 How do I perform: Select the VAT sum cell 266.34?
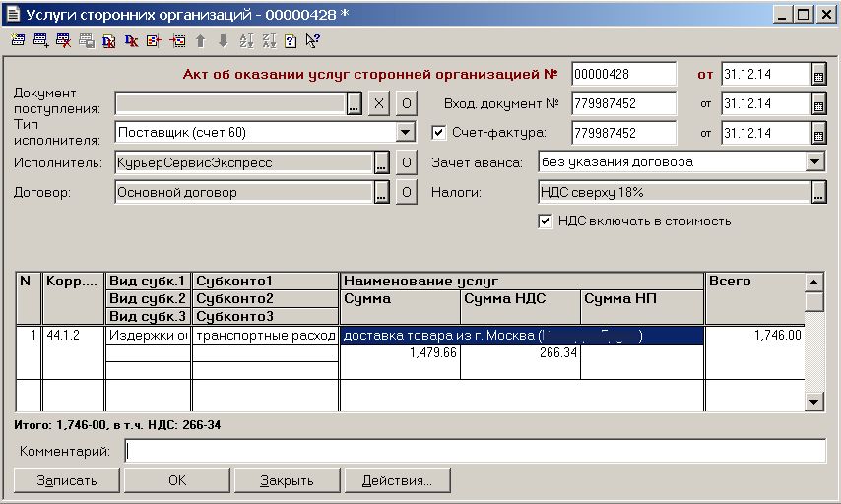(520, 361)
